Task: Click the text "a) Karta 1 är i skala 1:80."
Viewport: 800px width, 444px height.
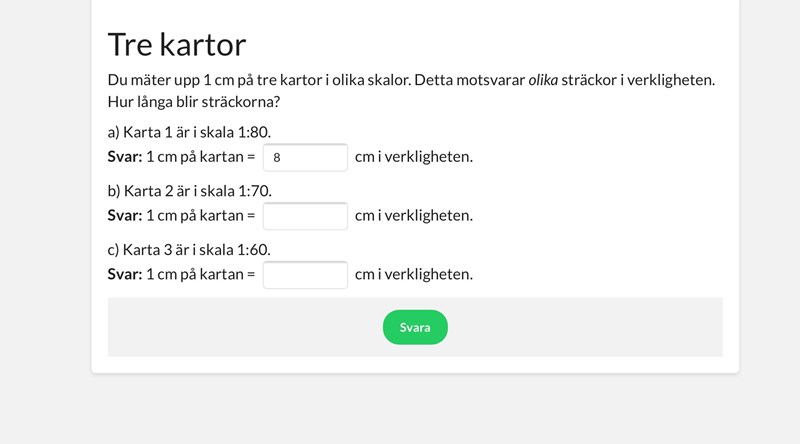Action: point(189,132)
